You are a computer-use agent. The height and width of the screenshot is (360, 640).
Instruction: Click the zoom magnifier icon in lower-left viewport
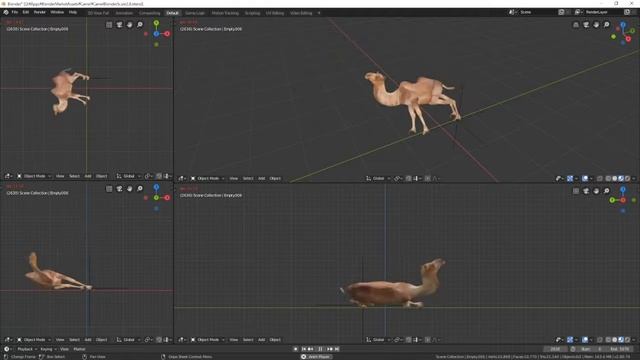[140, 189]
